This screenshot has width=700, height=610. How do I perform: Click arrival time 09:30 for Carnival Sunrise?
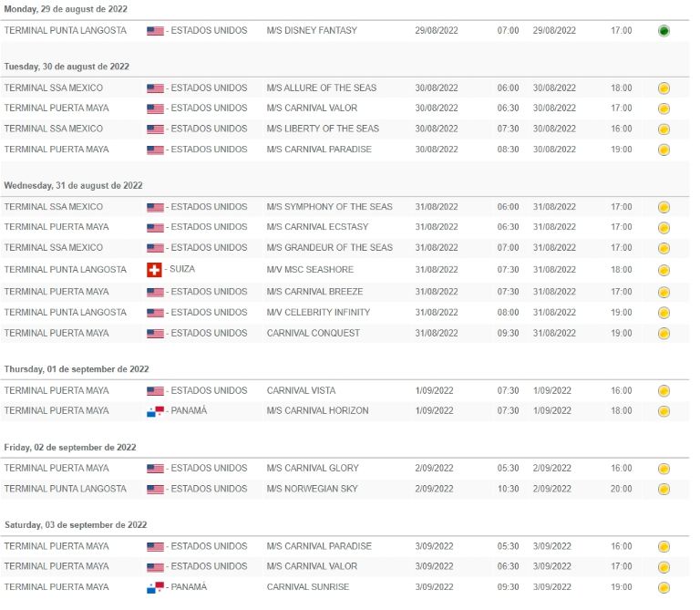tap(508, 587)
